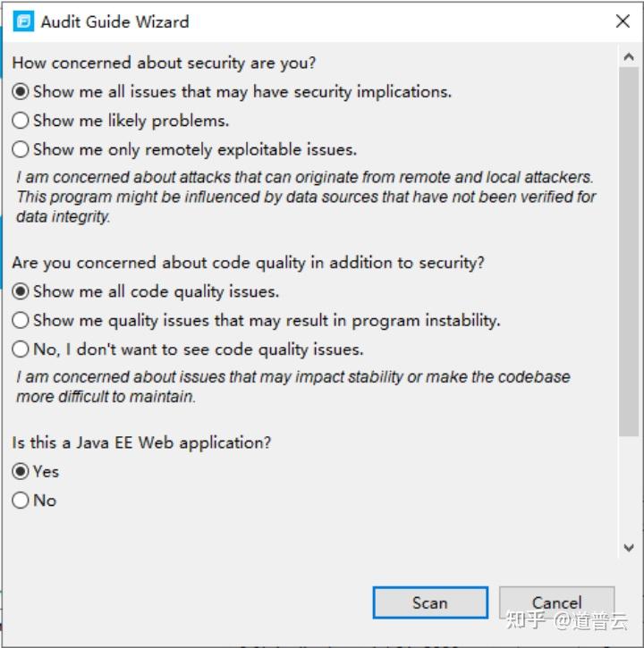
Task: Click the 'Audit Guide Wizard' title bar text
Action: tap(115, 21)
